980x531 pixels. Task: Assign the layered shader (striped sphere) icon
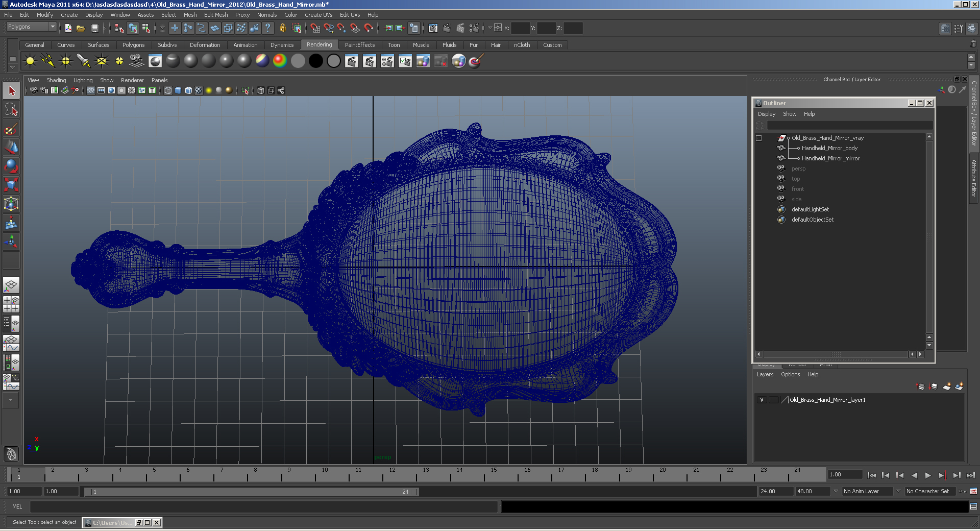click(262, 61)
